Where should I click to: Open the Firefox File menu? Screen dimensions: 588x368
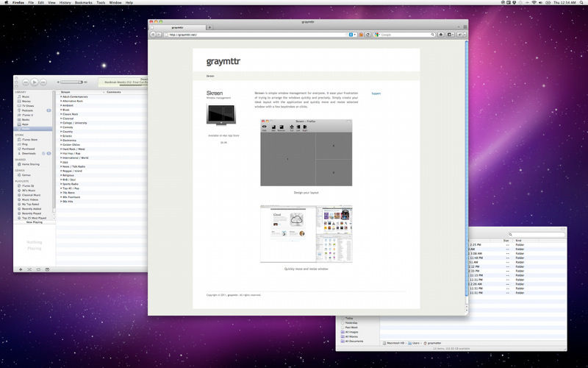click(x=31, y=3)
